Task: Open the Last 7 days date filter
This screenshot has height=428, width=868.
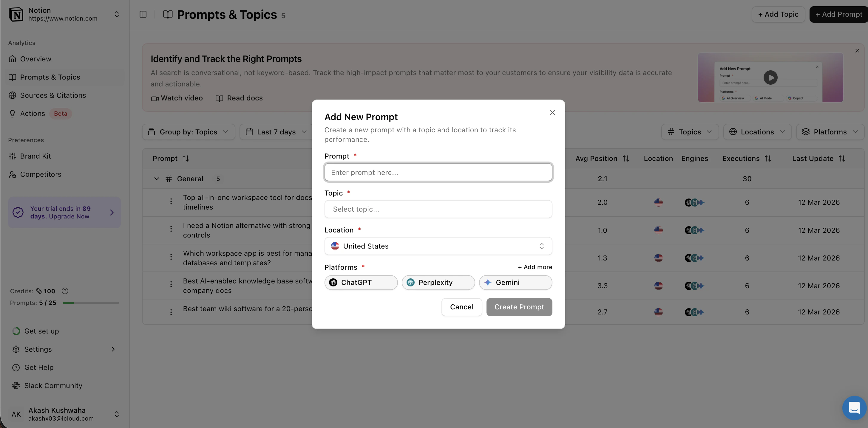Action: click(x=276, y=132)
